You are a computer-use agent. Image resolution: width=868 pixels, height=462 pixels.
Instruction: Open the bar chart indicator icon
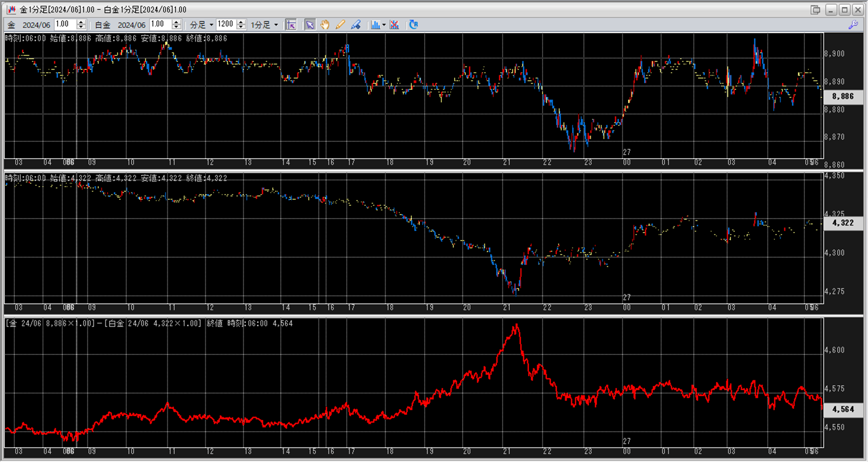click(x=375, y=25)
